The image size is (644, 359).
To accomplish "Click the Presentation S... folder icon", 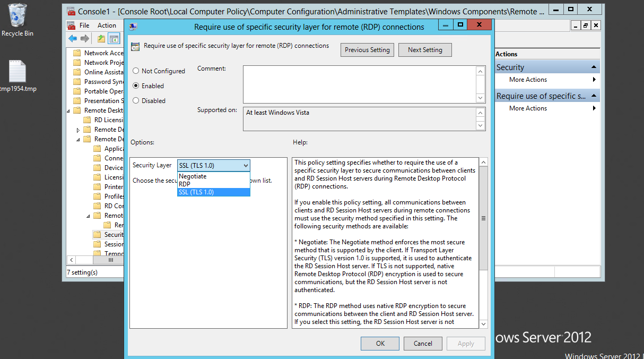I will 77,101.
